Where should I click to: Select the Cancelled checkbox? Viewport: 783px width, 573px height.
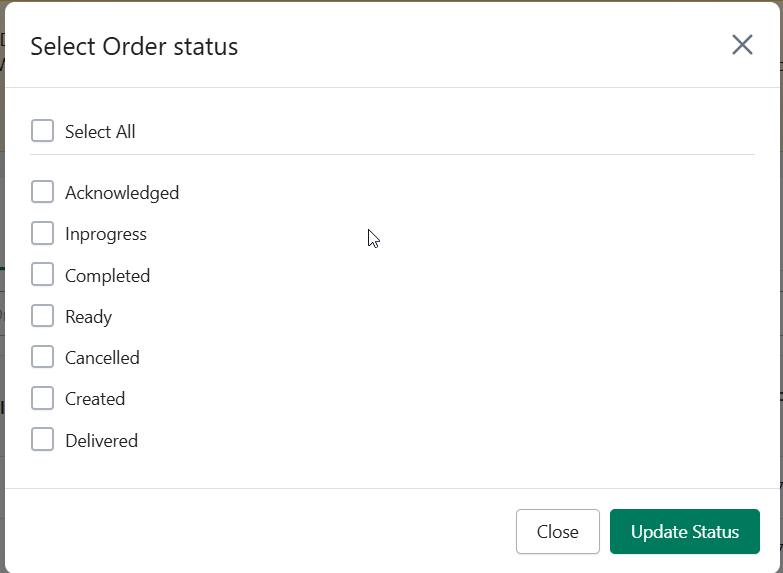42,357
